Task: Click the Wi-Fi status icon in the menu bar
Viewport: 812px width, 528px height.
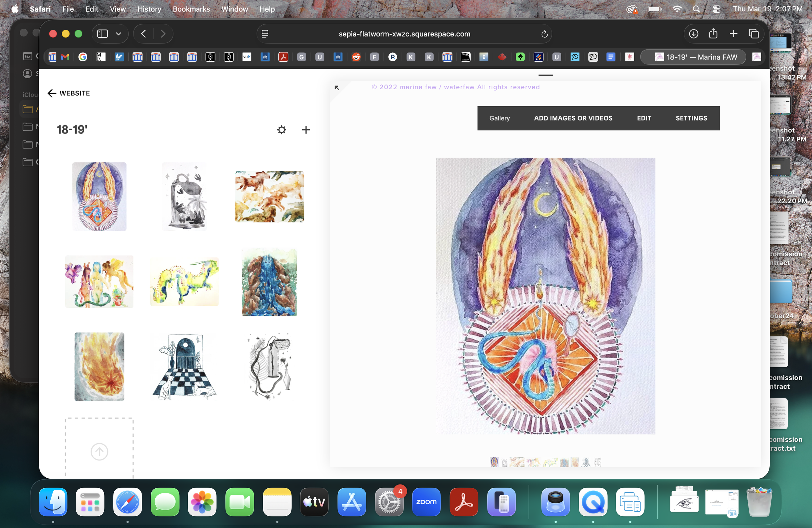Action: click(677, 9)
